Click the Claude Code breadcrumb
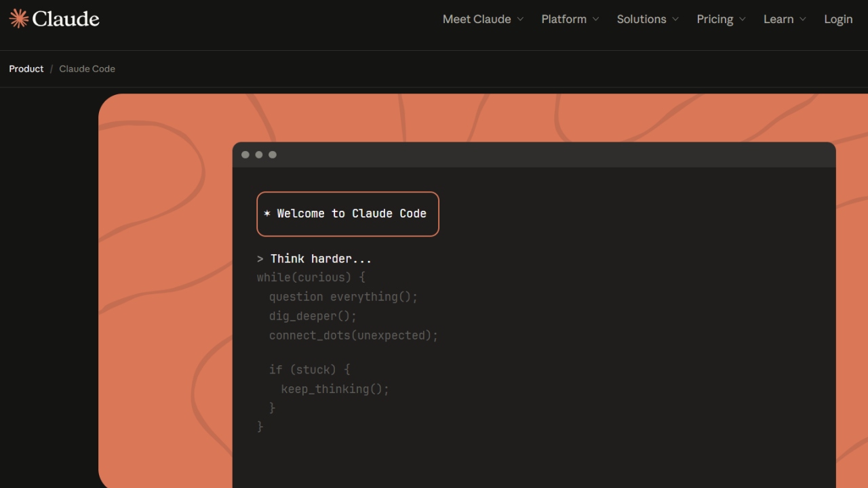Image resolution: width=868 pixels, height=488 pixels. (87, 68)
